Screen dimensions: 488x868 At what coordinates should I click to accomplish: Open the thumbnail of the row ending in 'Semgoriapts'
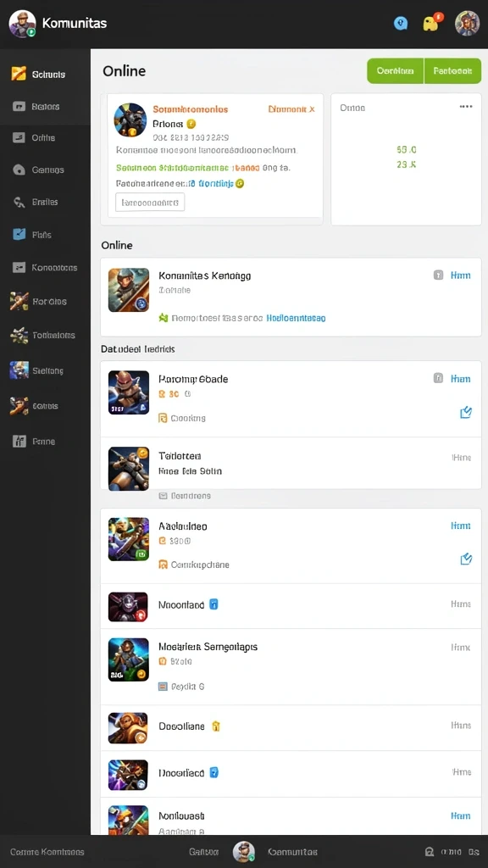129,659
